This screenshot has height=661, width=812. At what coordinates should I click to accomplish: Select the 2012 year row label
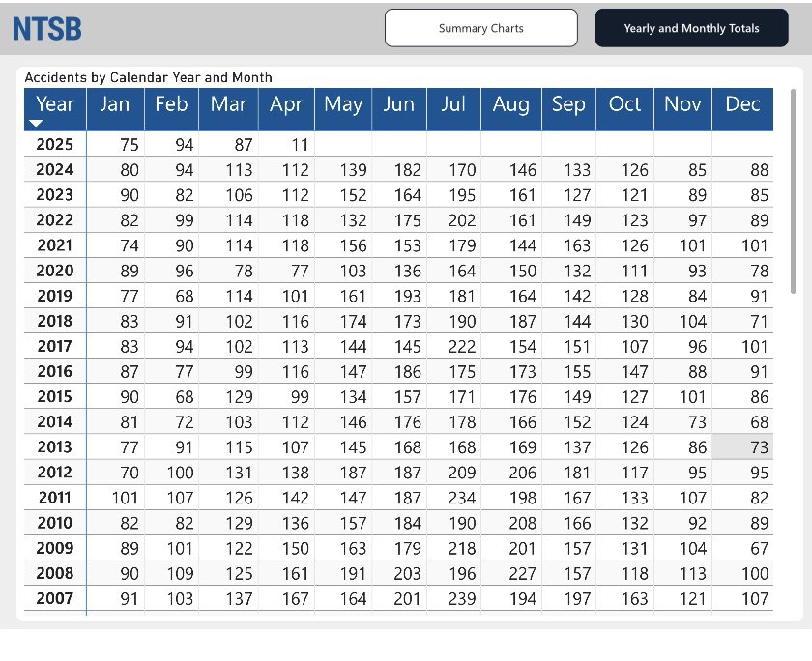55,472
